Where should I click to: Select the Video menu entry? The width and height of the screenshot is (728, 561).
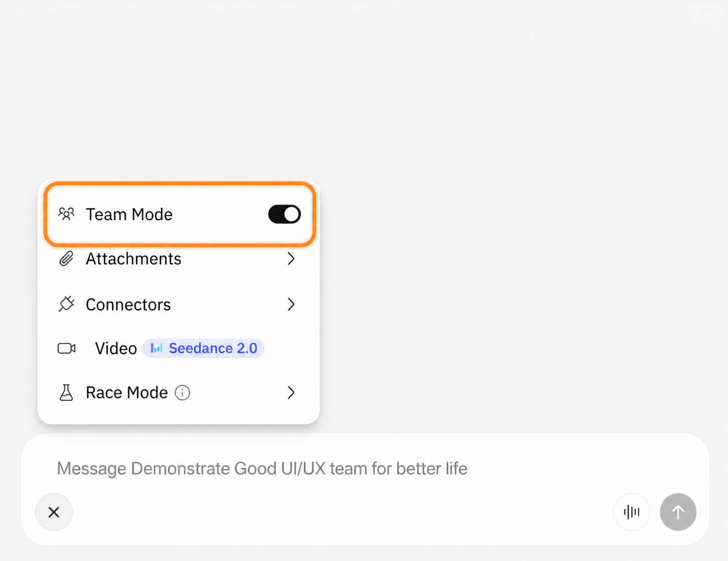(178, 349)
